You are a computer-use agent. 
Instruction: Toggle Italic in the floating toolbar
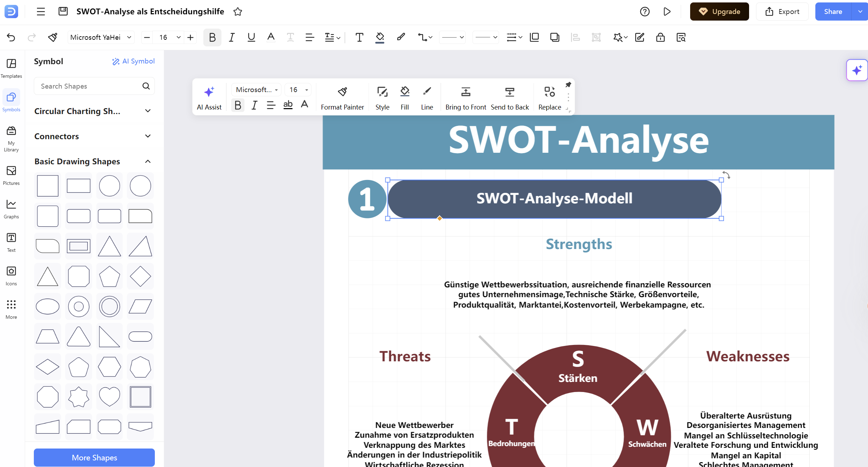[x=254, y=105]
